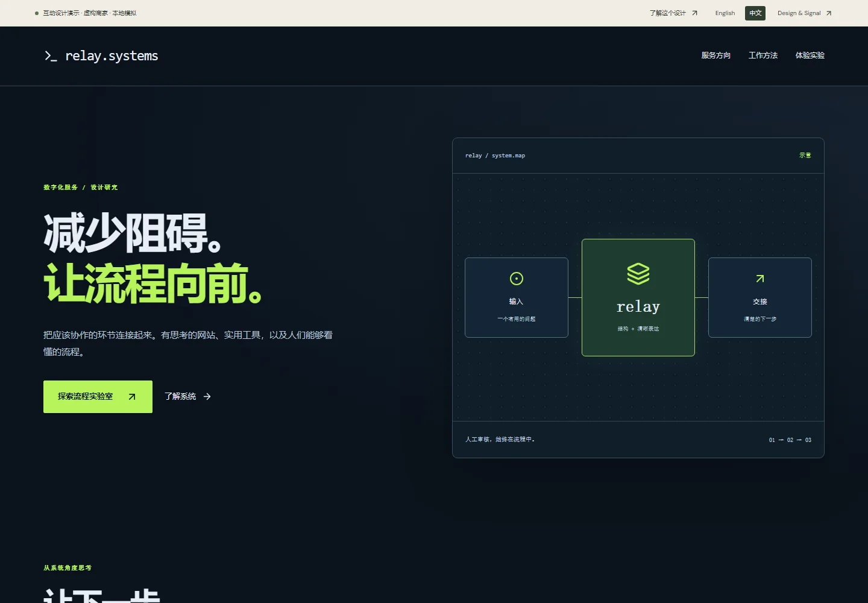Follow the 了解系统 link

(x=187, y=397)
